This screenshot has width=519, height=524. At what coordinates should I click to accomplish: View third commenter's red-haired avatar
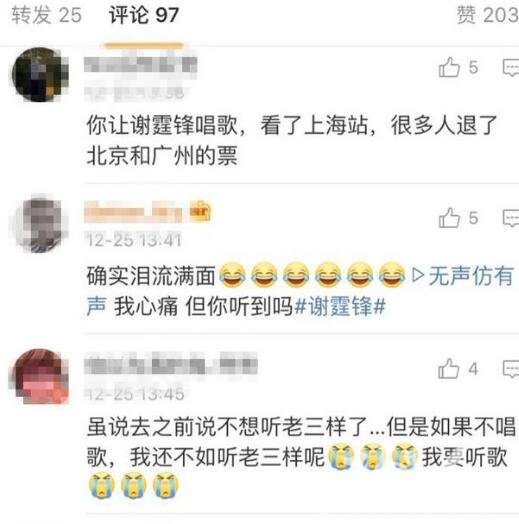click(39, 377)
